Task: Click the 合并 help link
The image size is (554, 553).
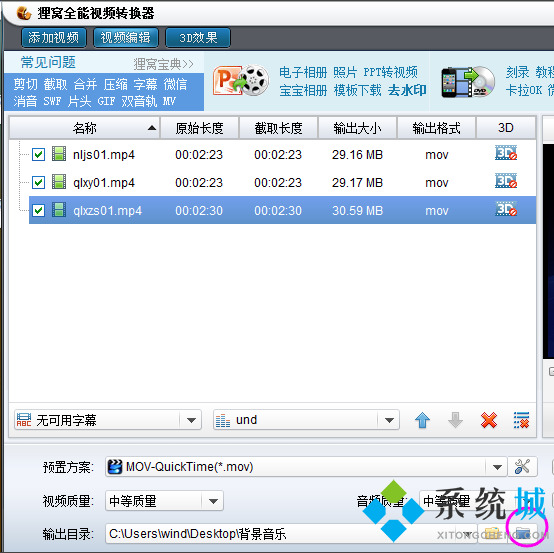Action: coord(86,84)
